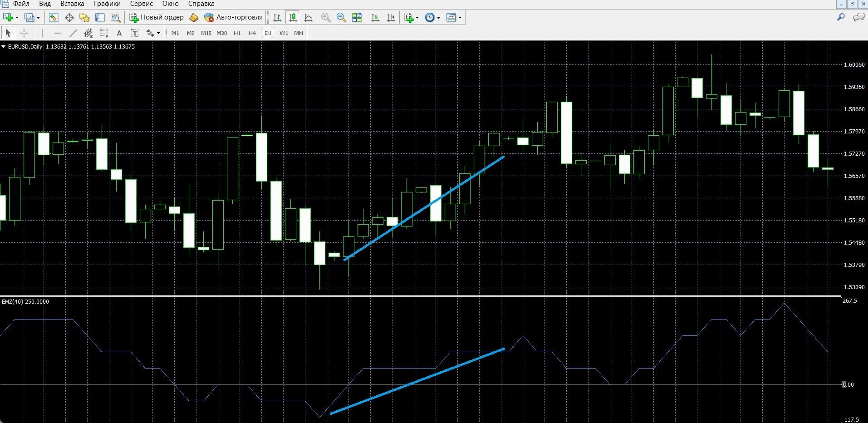Zoom out the chart with magnifier minus

click(x=341, y=18)
